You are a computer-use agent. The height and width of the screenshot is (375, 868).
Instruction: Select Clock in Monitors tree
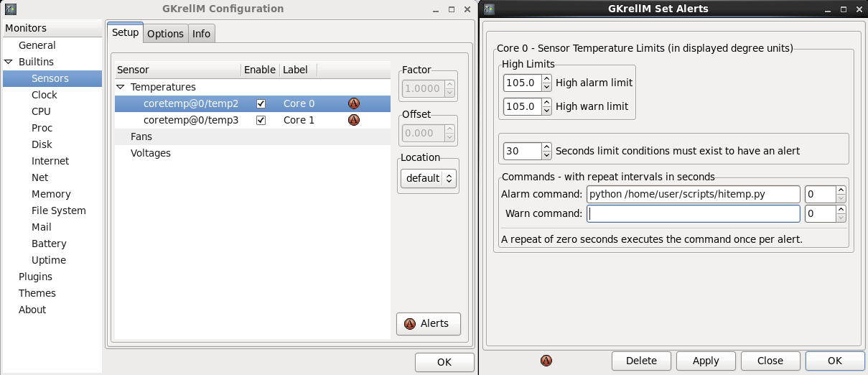pyautogui.click(x=45, y=95)
